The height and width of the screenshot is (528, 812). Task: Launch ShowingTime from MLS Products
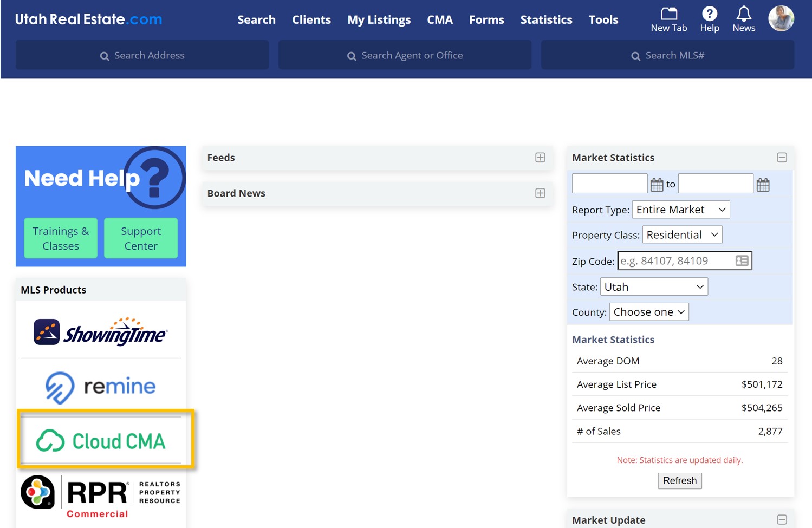101,331
